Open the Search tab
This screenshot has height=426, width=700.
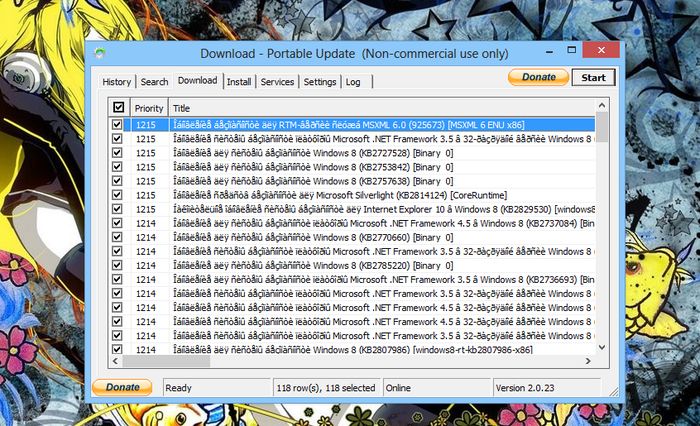(x=154, y=82)
